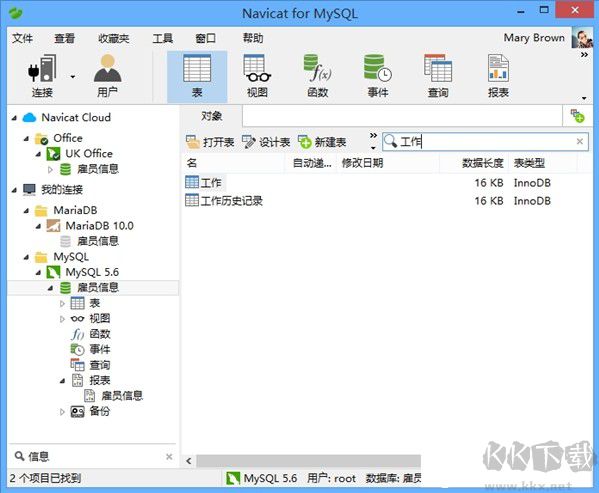Open dropdown arrow next to 连接
This screenshot has height=493, width=599.
[73, 77]
